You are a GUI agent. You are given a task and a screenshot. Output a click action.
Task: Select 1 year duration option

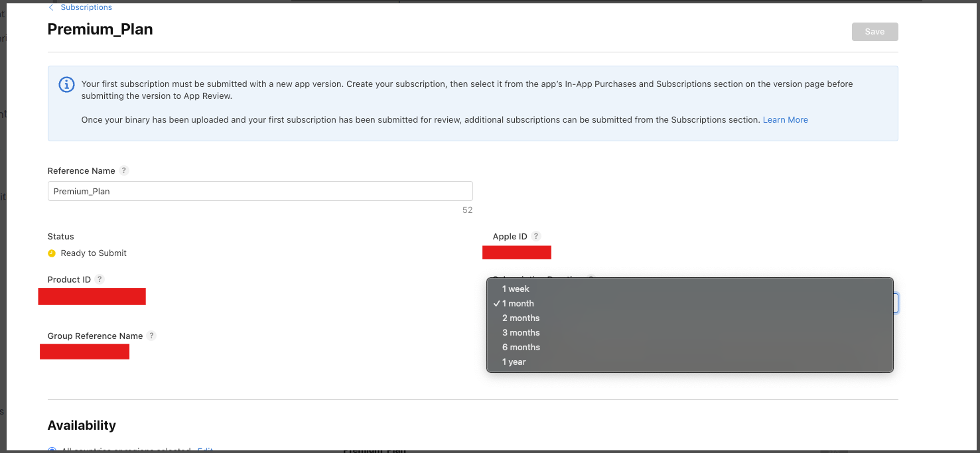point(690,361)
